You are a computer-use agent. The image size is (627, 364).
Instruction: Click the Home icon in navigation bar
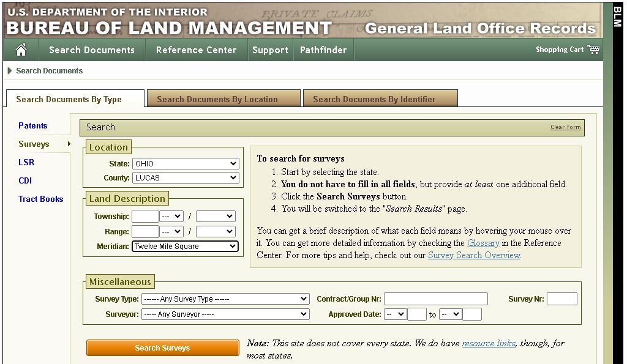point(21,50)
